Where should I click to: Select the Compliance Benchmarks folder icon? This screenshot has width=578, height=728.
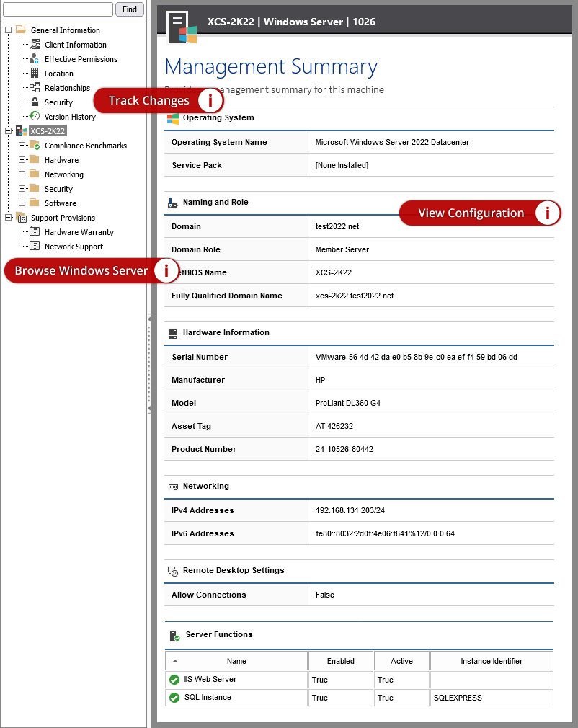point(34,145)
